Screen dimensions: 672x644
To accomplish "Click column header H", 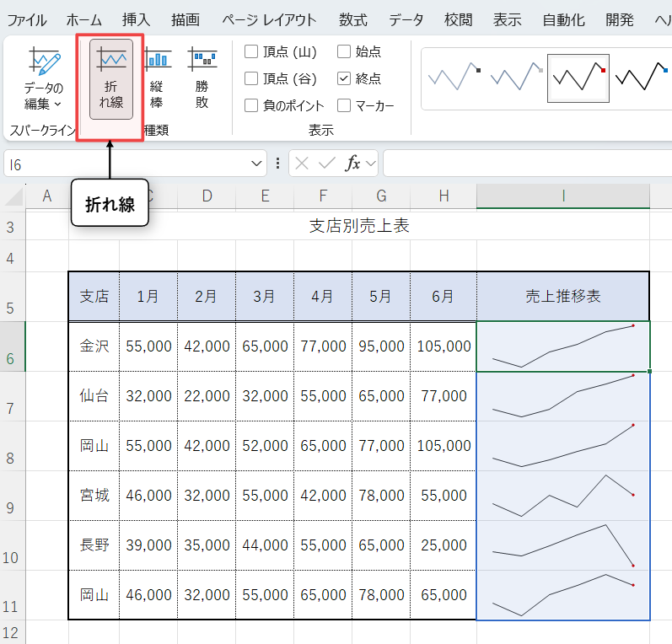I will (439, 196).
